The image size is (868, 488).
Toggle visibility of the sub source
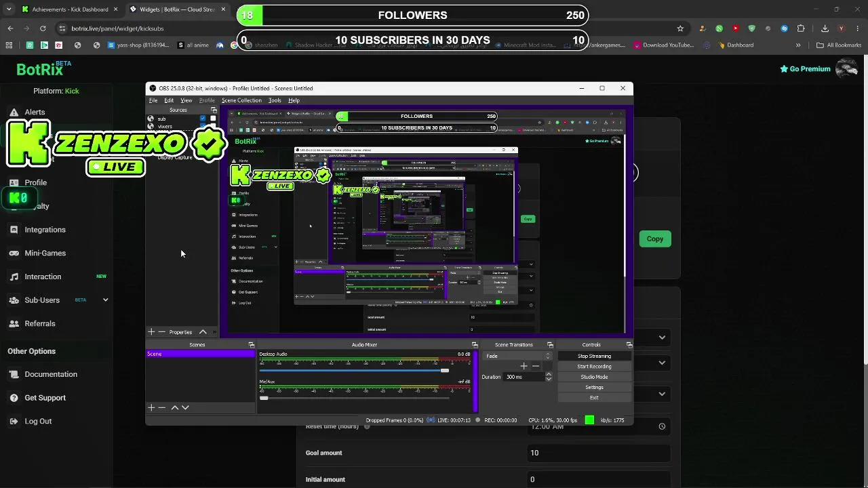point(203,119)
